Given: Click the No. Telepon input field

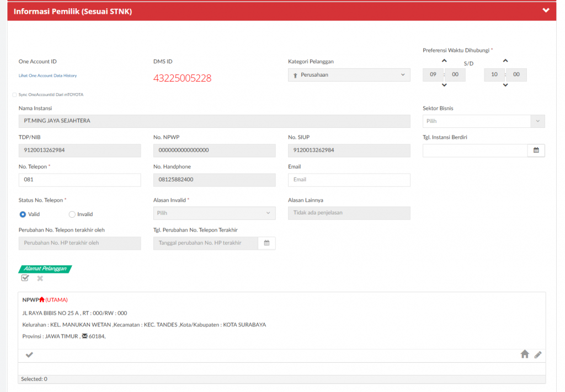Looking at the screenshot, I should coord(79,180).
